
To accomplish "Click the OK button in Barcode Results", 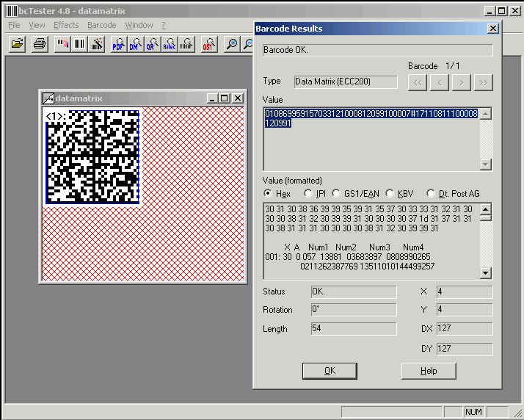I will [330, 371].
